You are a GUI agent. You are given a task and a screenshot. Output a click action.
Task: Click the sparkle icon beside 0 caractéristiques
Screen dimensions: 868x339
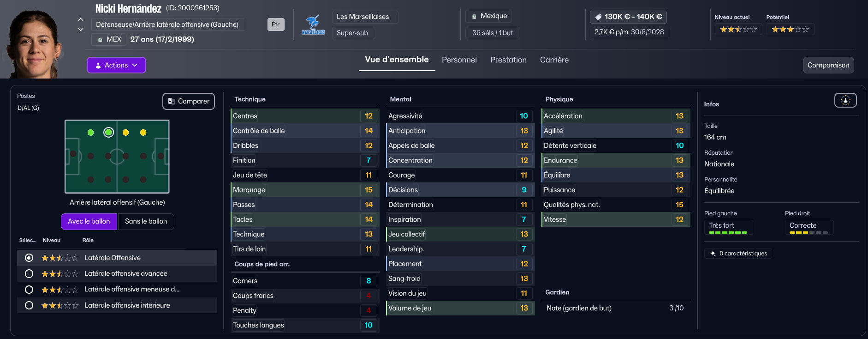pyautogui.click(x=713, y=254)
